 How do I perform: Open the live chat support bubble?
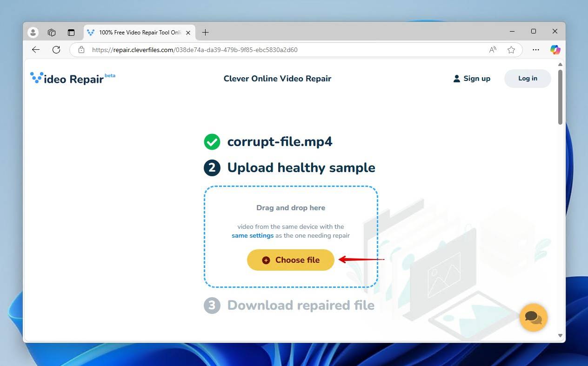[533, 318]
